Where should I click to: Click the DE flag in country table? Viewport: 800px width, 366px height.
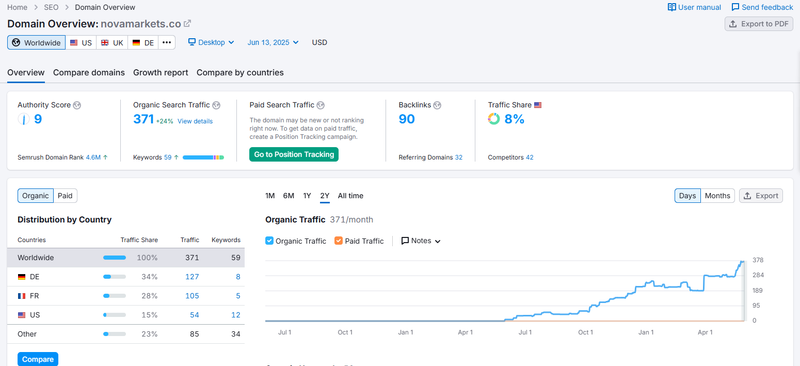tap(21, 277)
